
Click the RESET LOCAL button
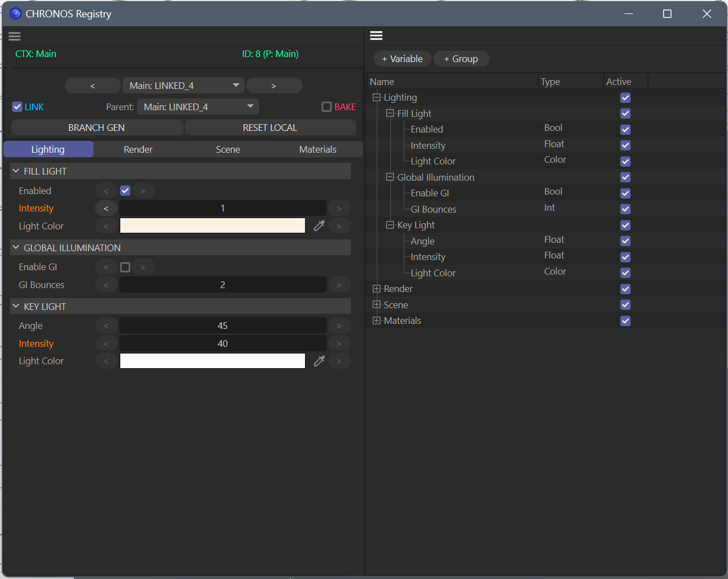270,128
